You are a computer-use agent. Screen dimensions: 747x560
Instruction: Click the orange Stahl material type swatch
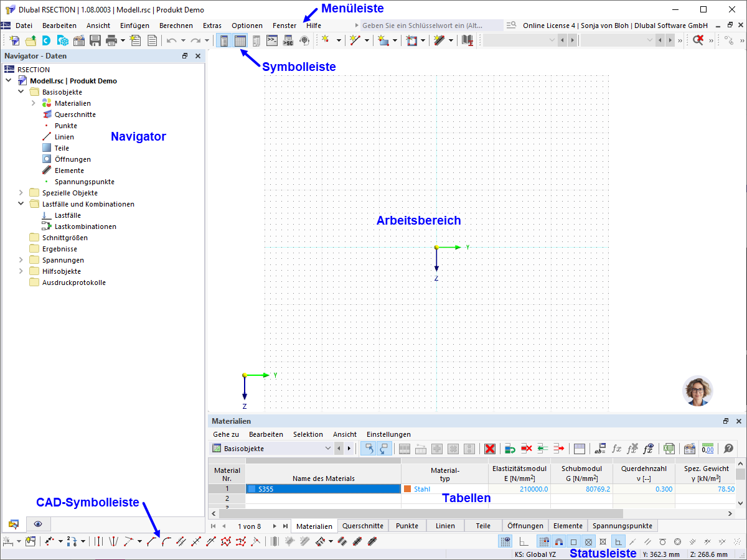point(408,489)
